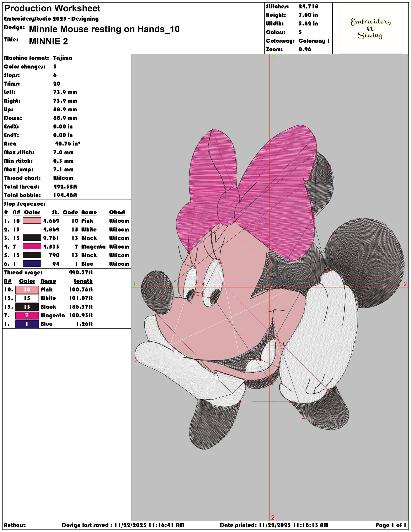Viewport: 411px width, 532px height.
Task: Click the Stops value '6'
Action: coord(55,75)
